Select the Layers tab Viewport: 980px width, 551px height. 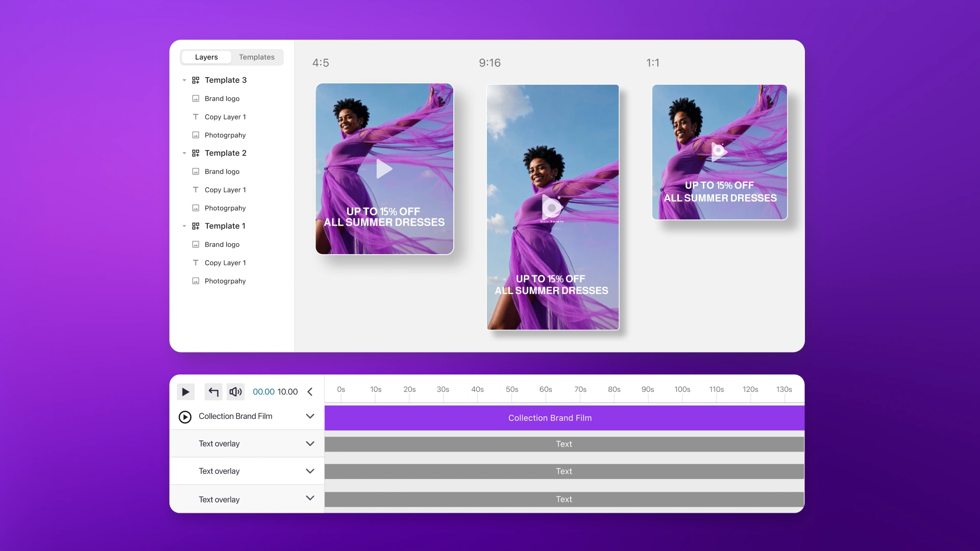pyautogui.click(x=206, y=57)
